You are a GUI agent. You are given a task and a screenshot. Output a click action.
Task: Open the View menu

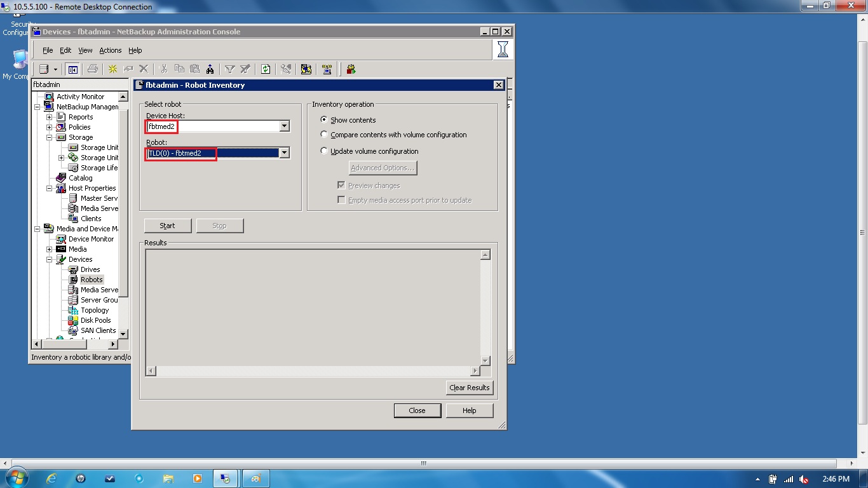coord(85,50)
